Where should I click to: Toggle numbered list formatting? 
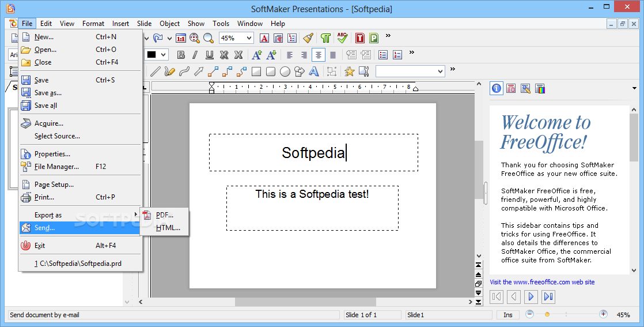(x=397, y=55)
